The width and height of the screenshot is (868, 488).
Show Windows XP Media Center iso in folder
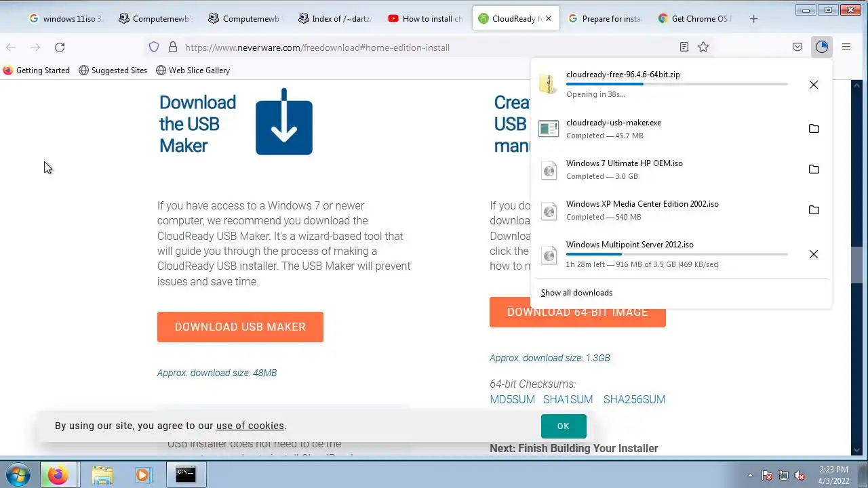pyautogui.click(x=814, y=210)
